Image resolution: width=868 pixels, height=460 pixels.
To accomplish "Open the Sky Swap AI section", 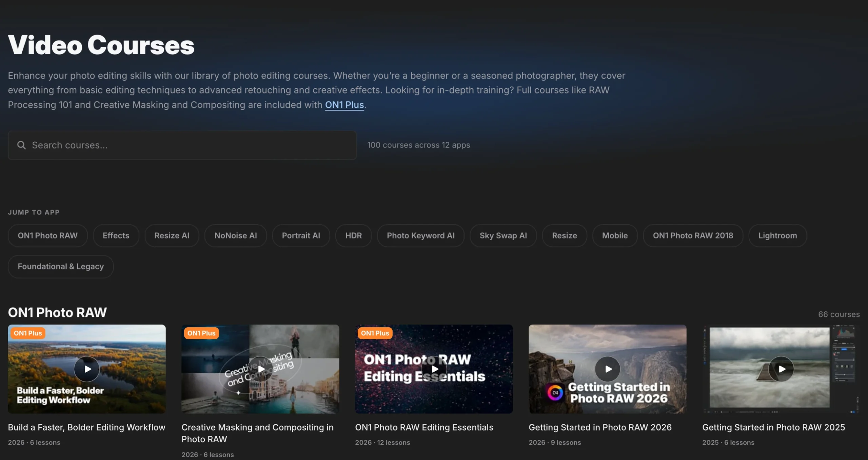I will point(503,235).
